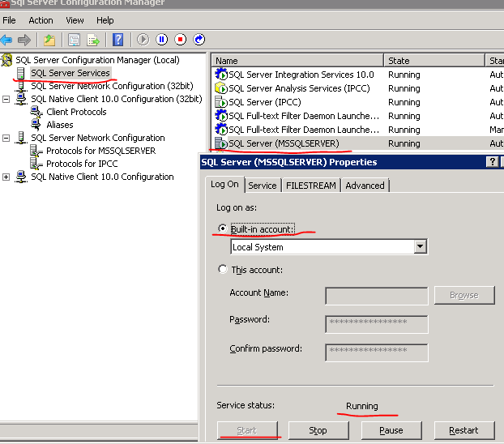Switch to the Service tab
This screenshot has height=444, width=504.
(263, 186)
